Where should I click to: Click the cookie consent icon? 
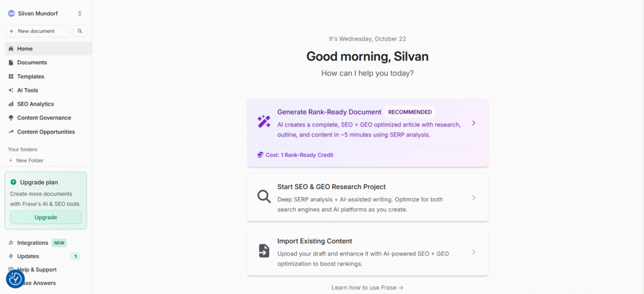(x=15, y=279)
